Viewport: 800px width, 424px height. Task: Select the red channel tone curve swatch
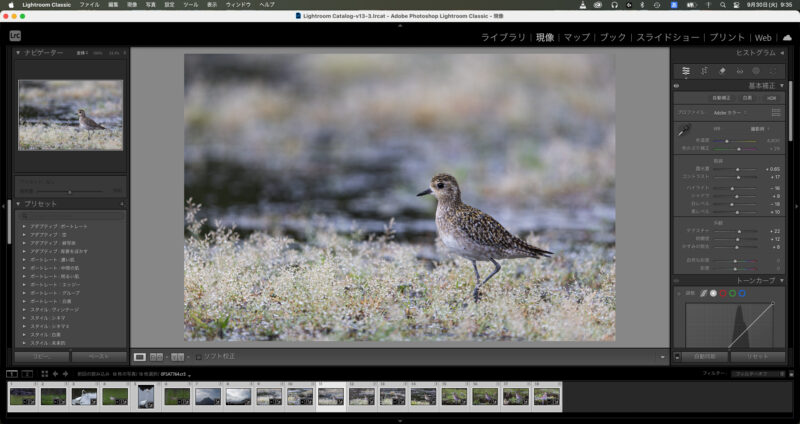point(721,293)
